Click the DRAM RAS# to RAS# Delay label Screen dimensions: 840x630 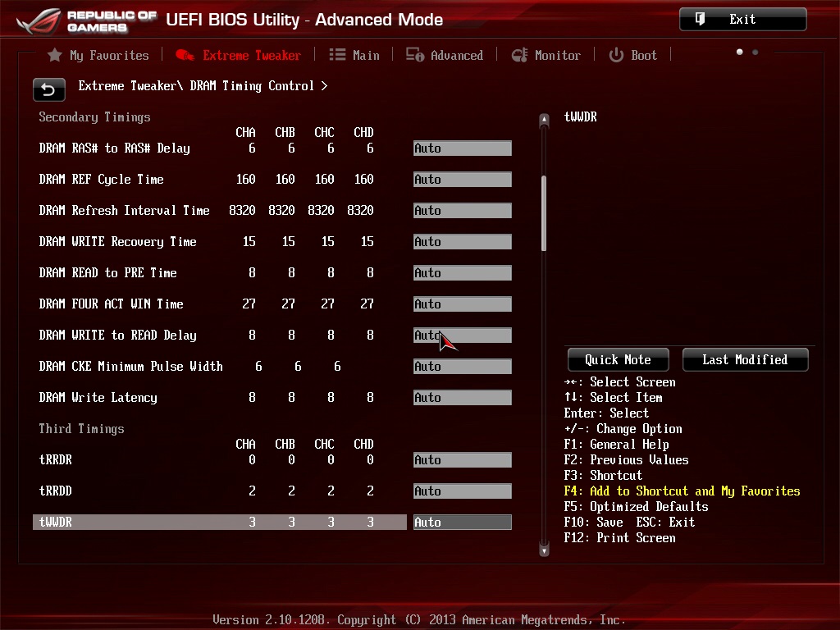point(115,148)
